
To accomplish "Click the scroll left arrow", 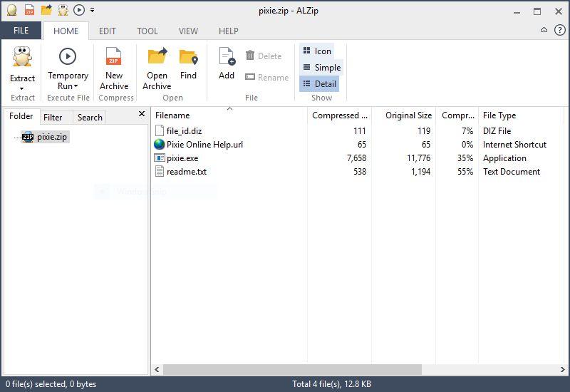I will pos(157,369).
